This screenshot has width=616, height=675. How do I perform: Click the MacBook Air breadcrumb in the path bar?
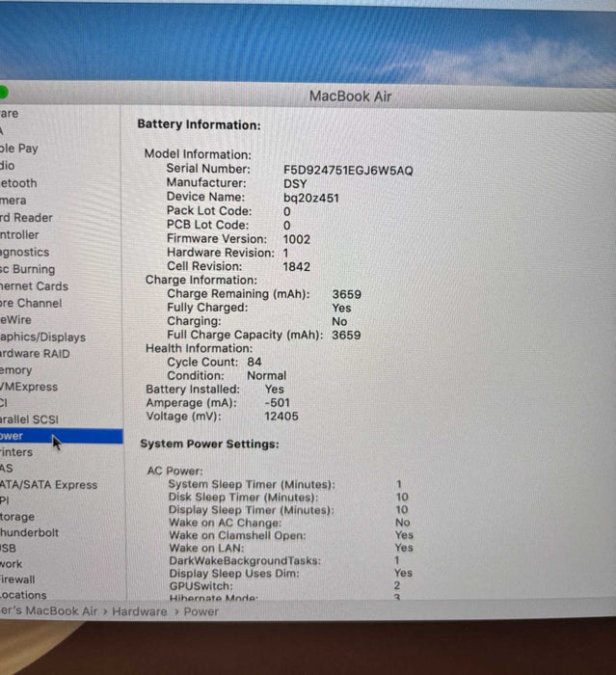(x=48, y=610)
